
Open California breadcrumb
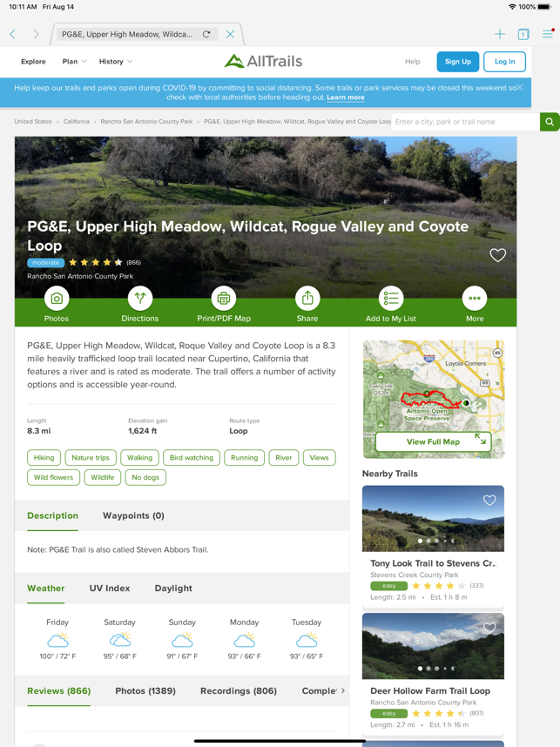click(x=77, y=122)
